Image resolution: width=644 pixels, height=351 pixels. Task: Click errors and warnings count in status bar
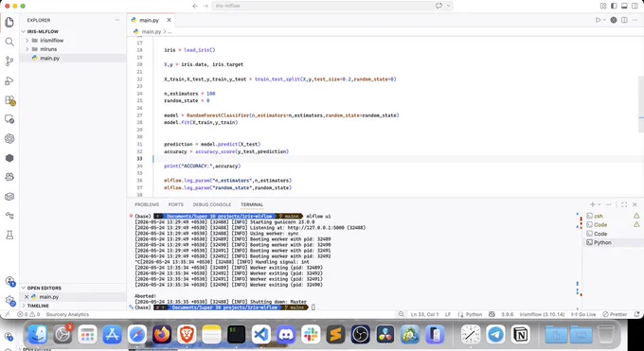click(x=28, y=314)
